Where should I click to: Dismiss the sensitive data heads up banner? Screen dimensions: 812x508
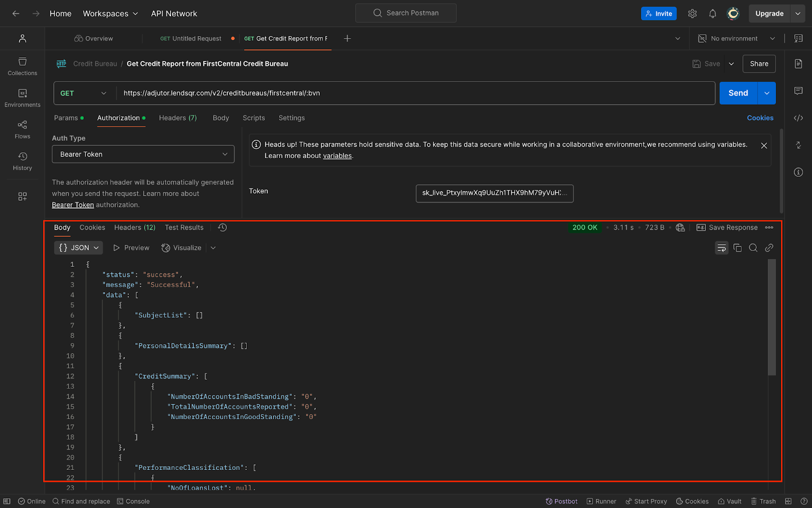(x=764, y=146)
